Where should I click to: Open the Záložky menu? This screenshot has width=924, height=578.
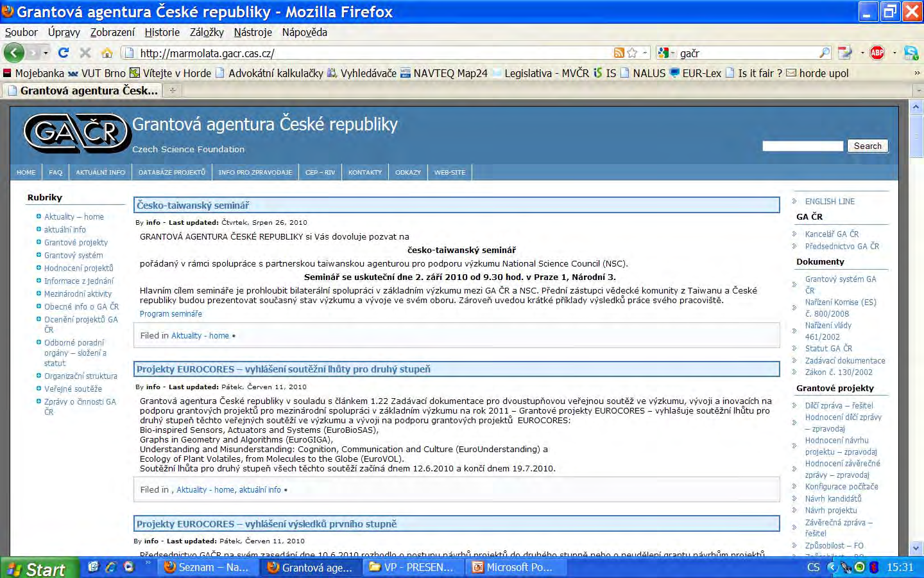[x=207, y=32]
